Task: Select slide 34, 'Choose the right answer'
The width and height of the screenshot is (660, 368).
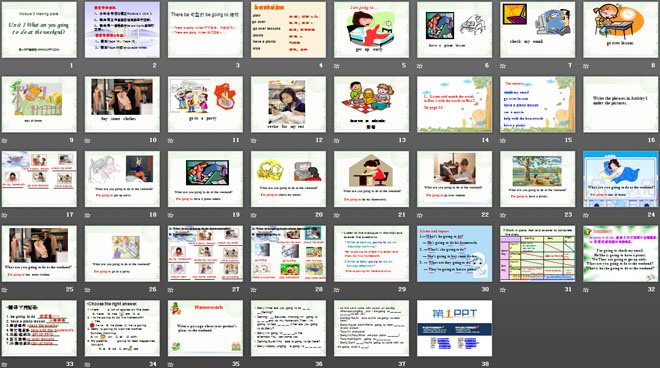Action: click(x=122, y=328)
